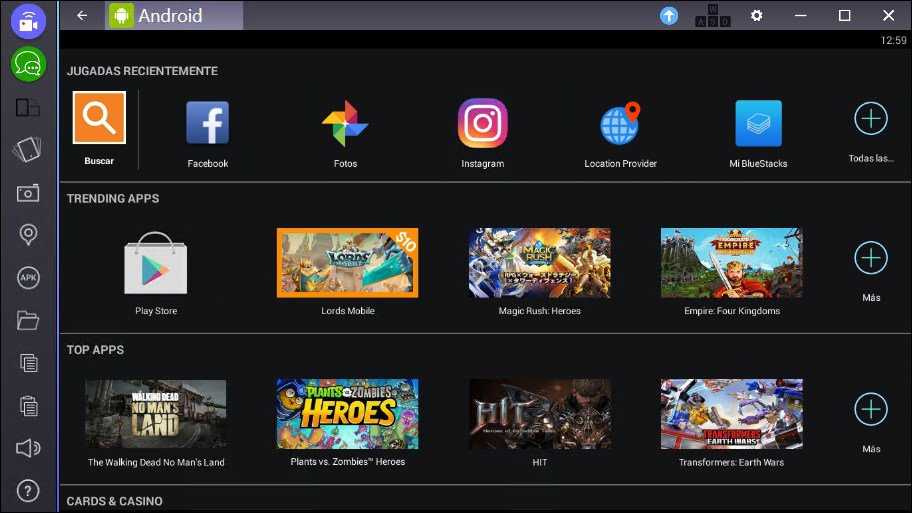The width and height of the screenshot is (912, 513).
Task: Open Plants vs. Zombies Heroes thumbnail
Action: click(x=347, y=414)
